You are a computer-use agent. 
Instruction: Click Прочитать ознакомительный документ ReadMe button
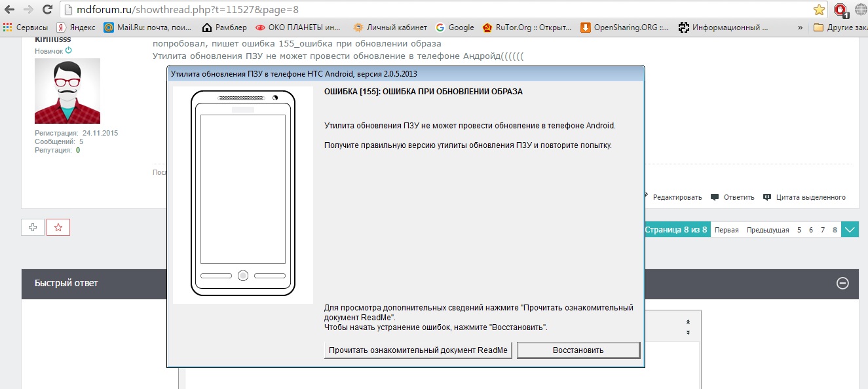click(418, 350)
